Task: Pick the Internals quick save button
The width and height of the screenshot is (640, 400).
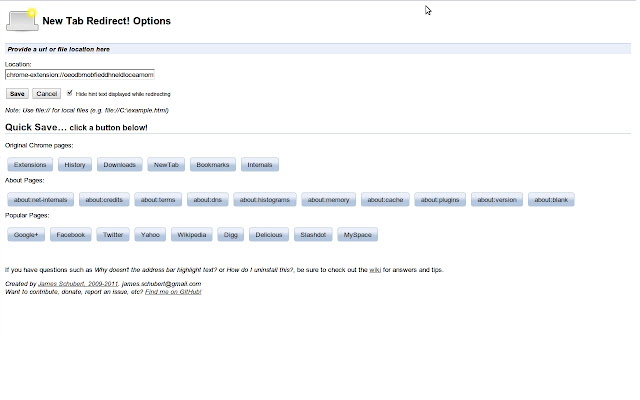Action: point(260,165)
